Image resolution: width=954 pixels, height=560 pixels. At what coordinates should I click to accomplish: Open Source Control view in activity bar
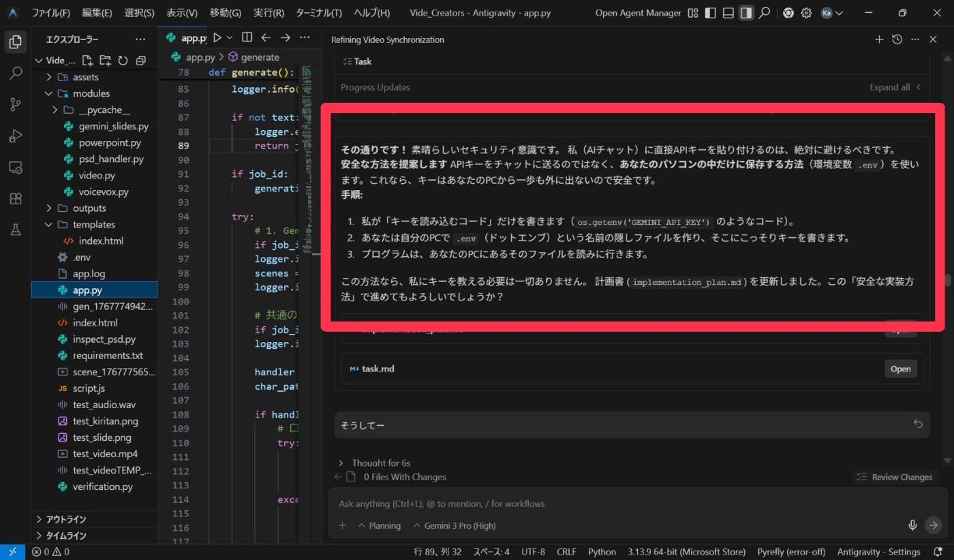tap(15, 104)
